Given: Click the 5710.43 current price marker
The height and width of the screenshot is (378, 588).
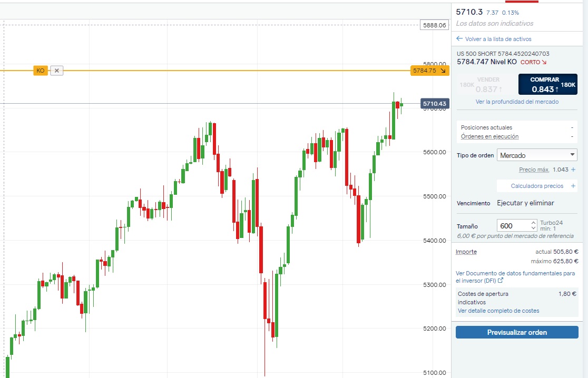Looking at the screenshot, I should click(434, 104).
